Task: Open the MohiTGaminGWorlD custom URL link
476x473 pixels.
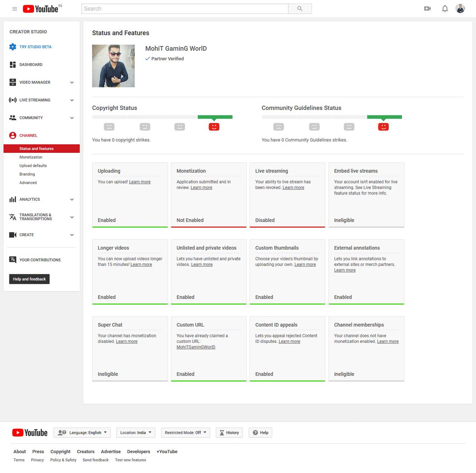Action: click(196, 347)
